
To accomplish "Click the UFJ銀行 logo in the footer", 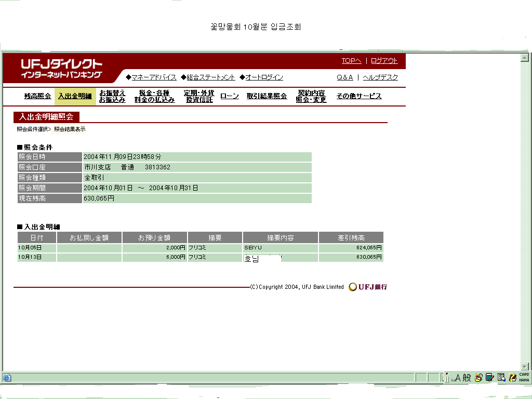I will pos(368,287).
